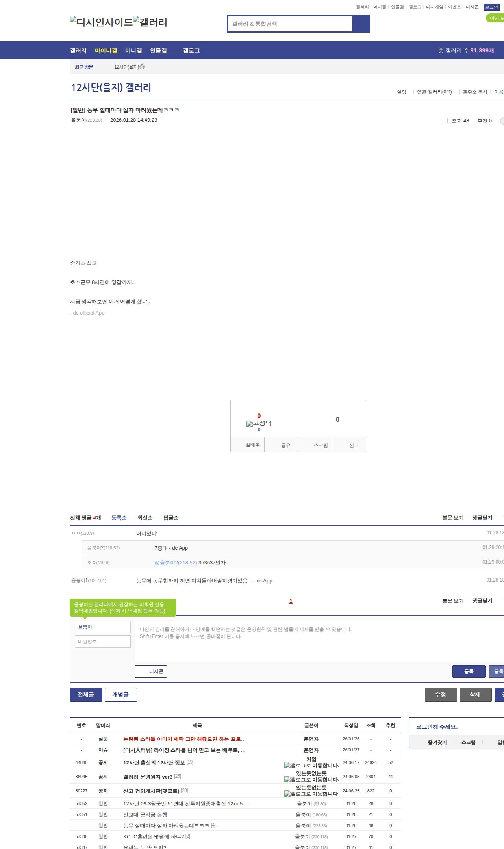Open 커엽's gallog icon in the notice row
504x849 pixels.
[311, 765]
